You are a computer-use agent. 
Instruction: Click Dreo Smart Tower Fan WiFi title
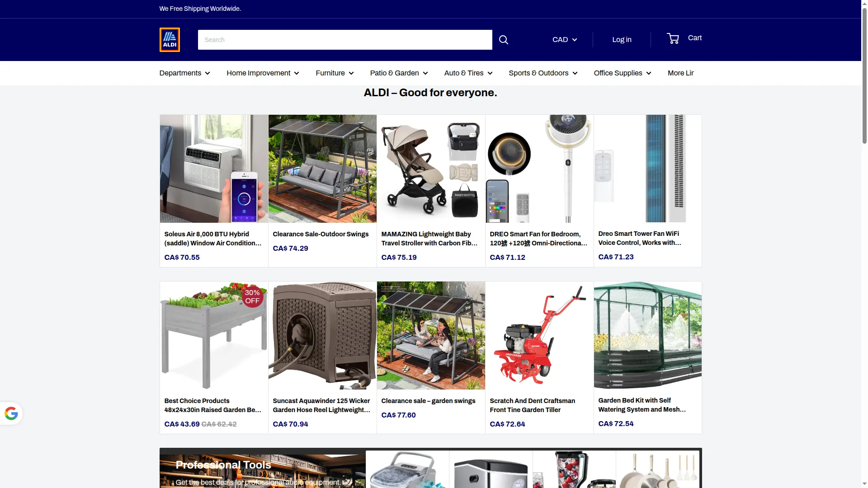(640, 238)
